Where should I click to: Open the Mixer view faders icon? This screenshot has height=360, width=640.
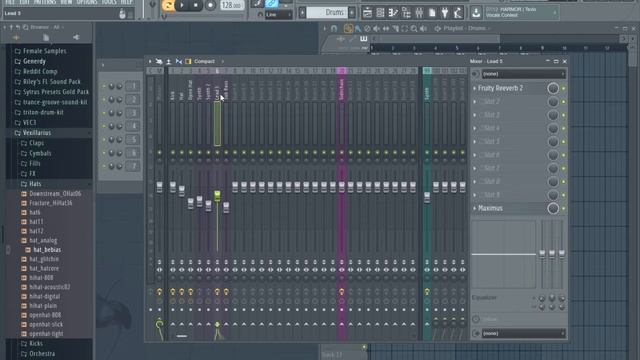[x=419, y=13]
